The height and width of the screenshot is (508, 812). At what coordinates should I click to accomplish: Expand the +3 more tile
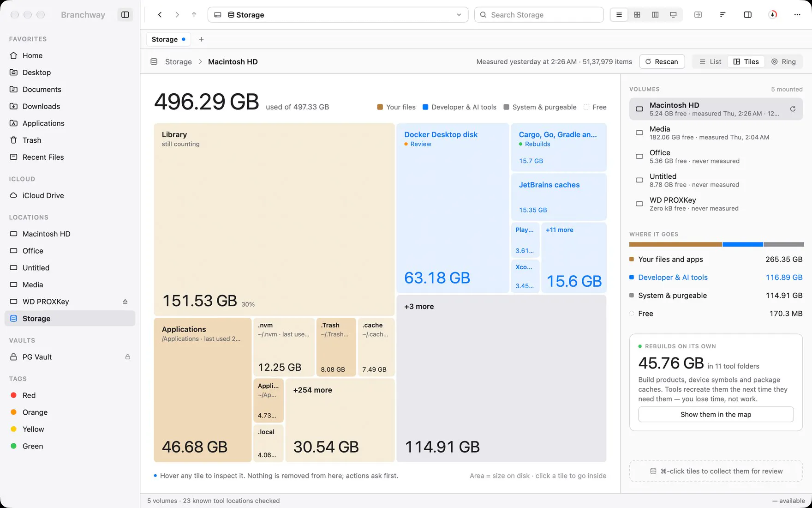pos(502,378)
